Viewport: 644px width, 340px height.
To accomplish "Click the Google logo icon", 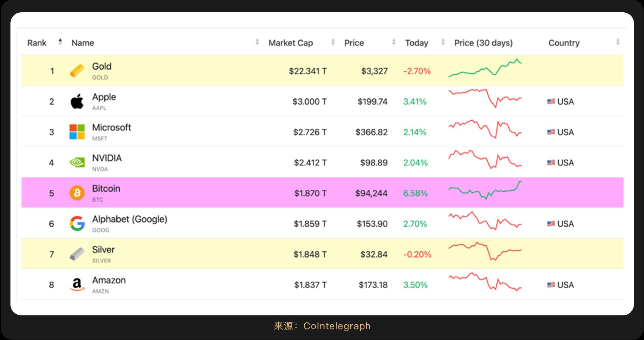I will click(x=77, y=224).
